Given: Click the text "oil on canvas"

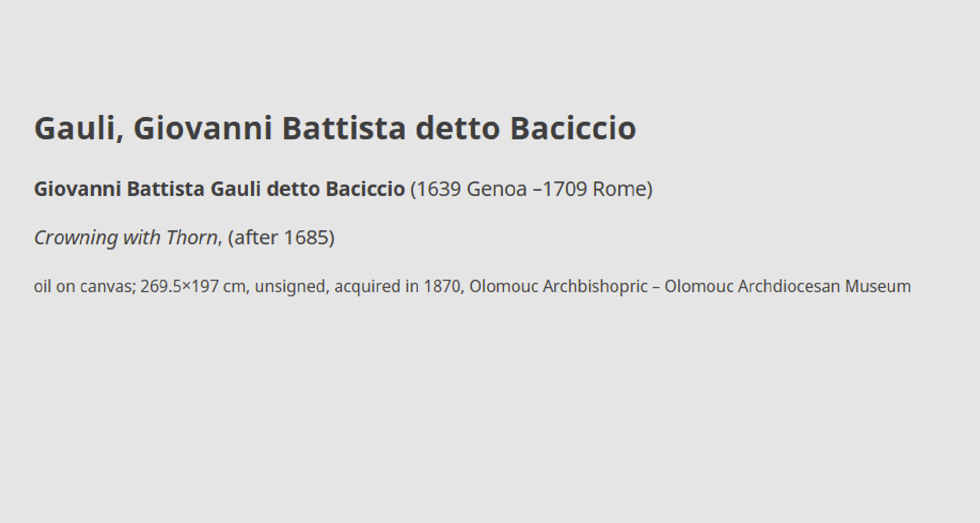Looking at the screenshot, I should pos(83,286).
